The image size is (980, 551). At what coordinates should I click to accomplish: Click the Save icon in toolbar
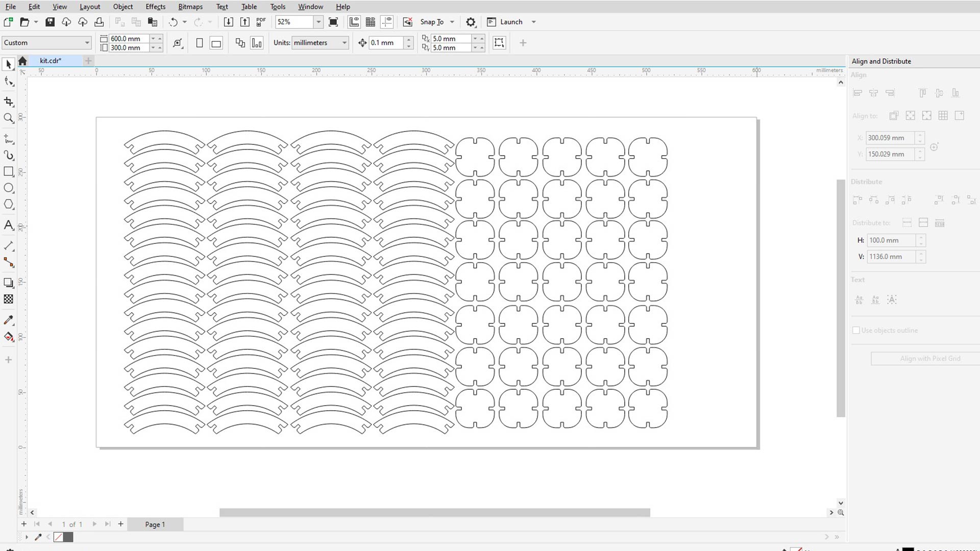coord(50,22)
